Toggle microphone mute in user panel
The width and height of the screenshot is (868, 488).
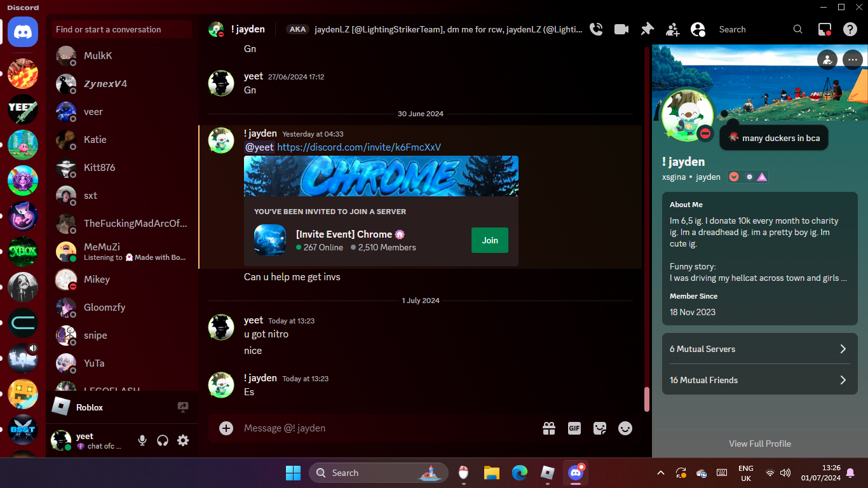pyautogui.click(x=142, y=440)
